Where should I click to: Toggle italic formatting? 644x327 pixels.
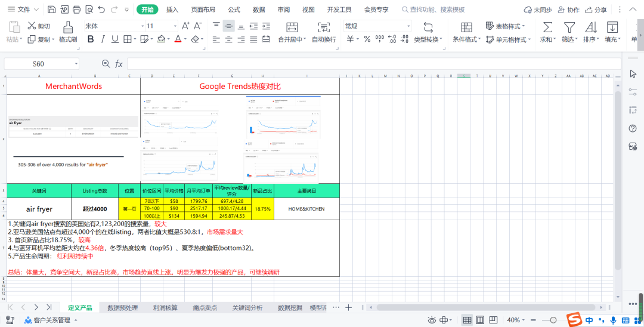tap(103, 39)
